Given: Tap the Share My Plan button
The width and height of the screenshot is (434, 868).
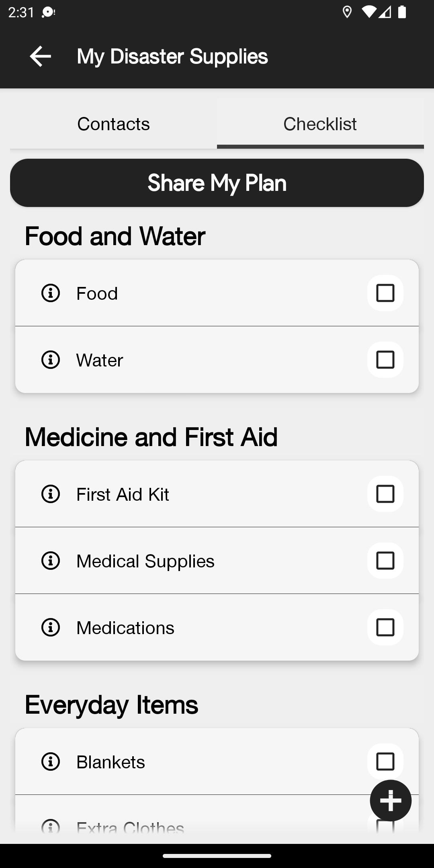Looking at the screenshot, I should [217, 183].
